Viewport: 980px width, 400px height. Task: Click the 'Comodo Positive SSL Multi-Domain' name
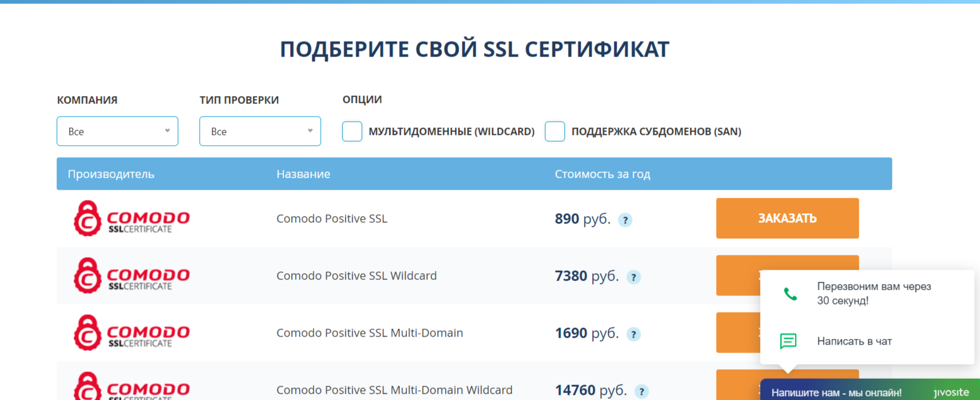[x=369, y=333]
